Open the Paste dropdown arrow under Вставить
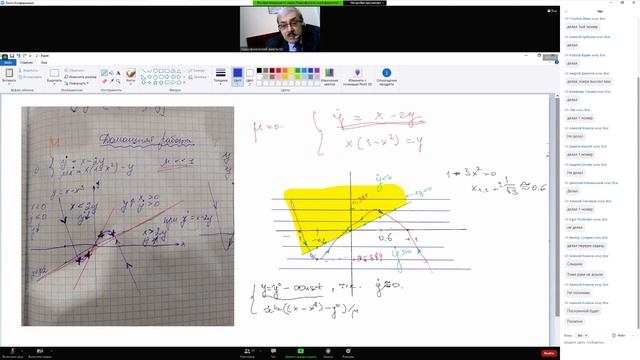Image resolution: width=640 pixels, height=360 pixels. point(9,83)
